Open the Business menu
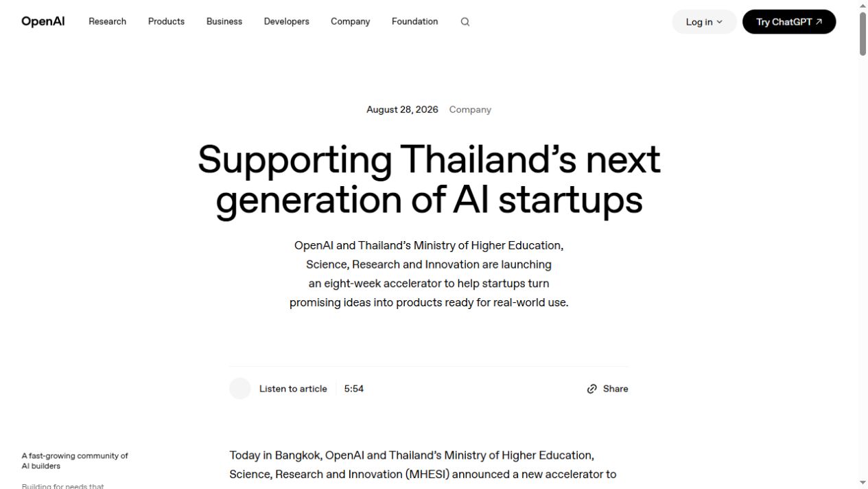868x489 pixels. tap(224, 21)
